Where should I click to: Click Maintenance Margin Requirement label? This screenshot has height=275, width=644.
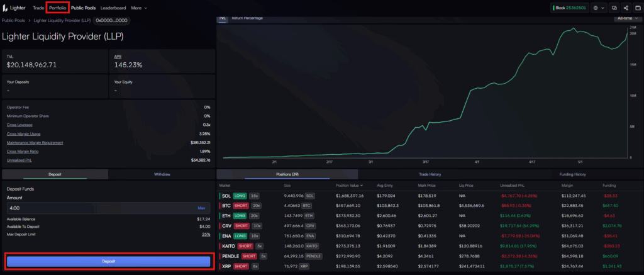35,143
